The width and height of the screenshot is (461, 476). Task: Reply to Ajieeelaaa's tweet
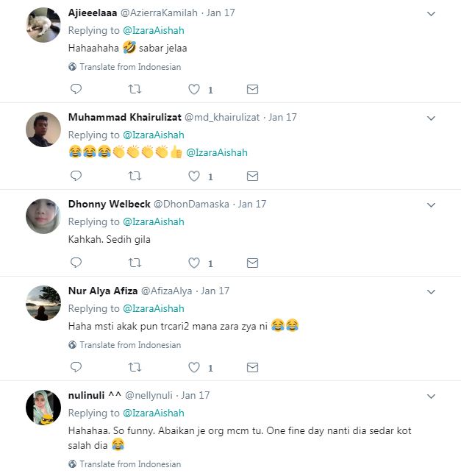[76, 89]
